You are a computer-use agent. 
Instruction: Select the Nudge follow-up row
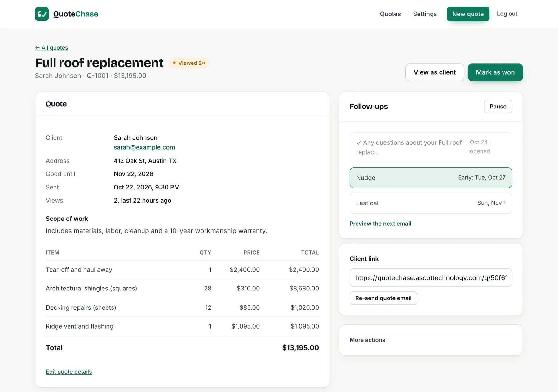click(431, 178)
